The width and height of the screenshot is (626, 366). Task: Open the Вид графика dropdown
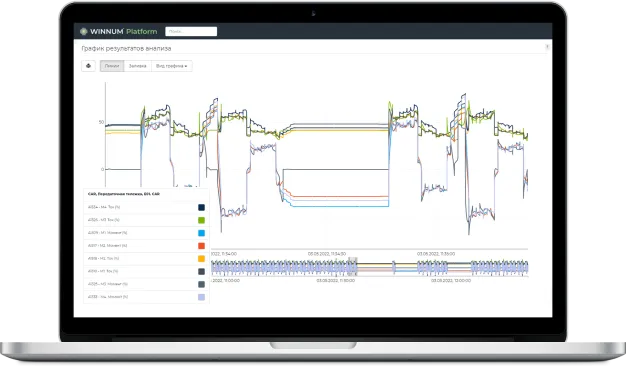point(172,66)
